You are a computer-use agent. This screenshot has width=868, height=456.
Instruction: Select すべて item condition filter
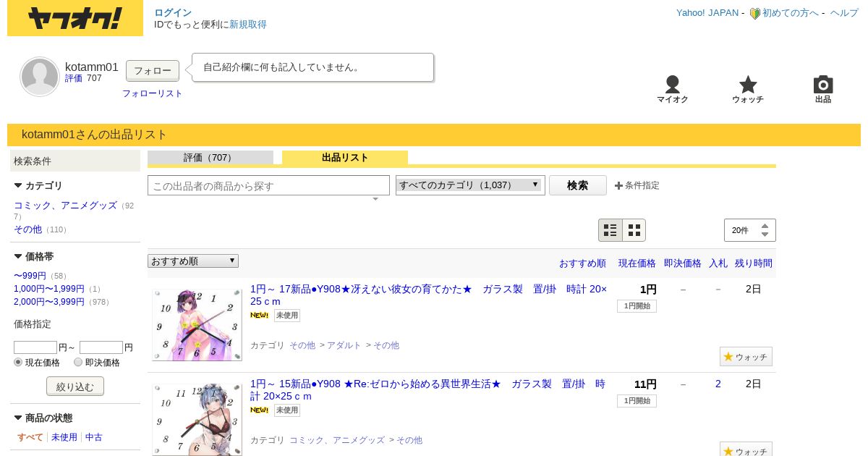pos(30,437)
